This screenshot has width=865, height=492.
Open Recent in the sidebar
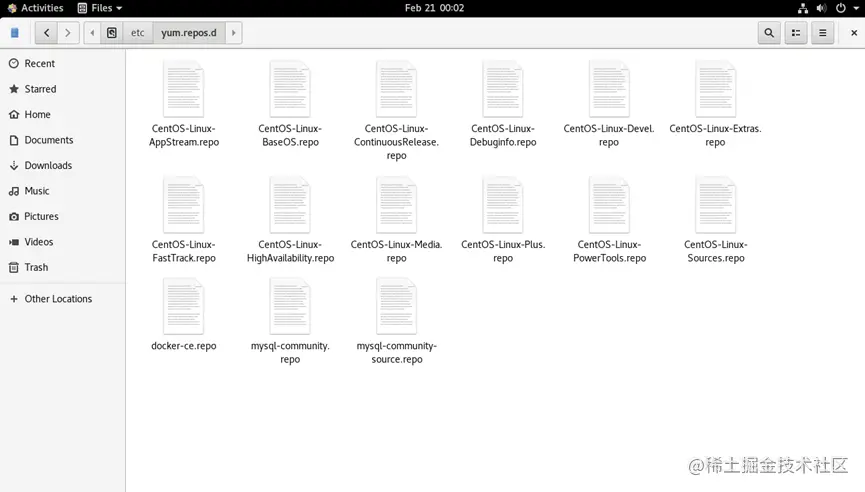(x=62, y=63)
